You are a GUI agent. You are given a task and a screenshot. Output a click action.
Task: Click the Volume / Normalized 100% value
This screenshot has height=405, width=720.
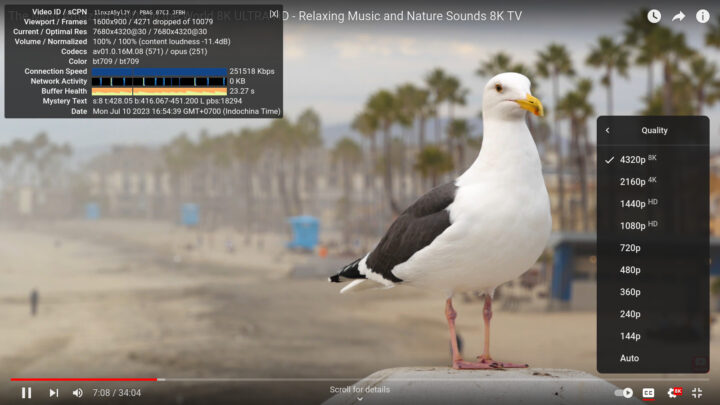162,41
